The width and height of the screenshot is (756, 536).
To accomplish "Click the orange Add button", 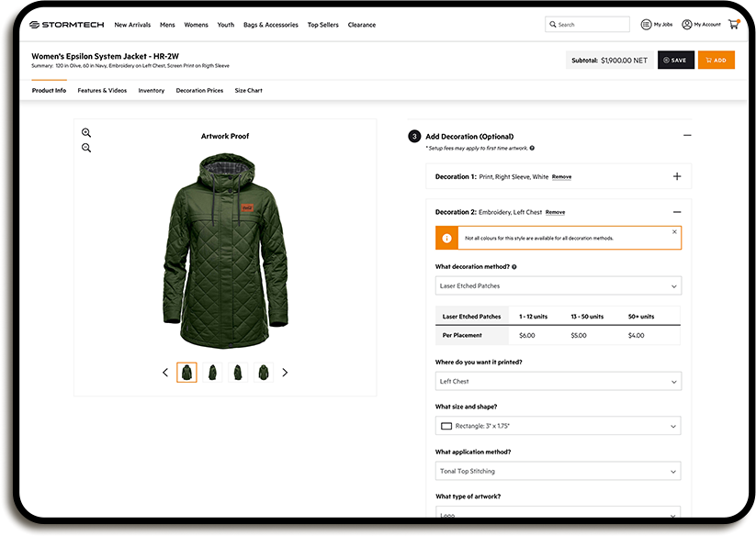I will (x=716, y=60).
